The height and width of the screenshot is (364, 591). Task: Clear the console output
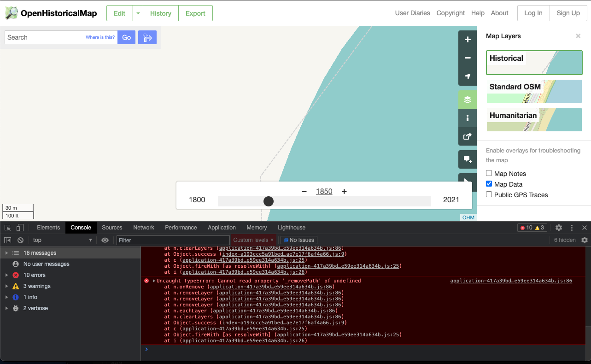(x=20, y=240)
